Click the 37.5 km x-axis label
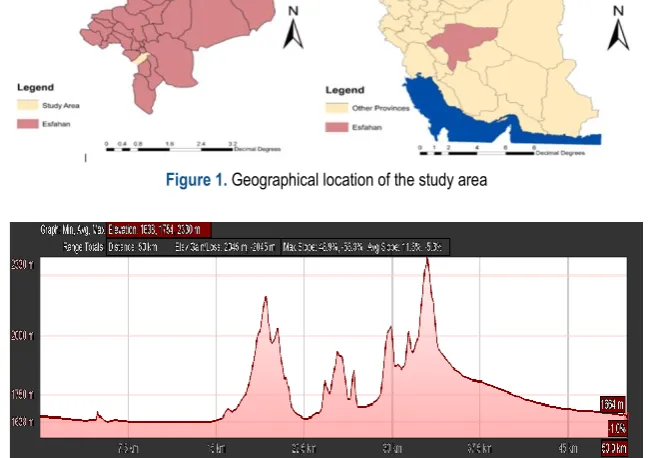Viewport: 649px width, 458px height. pos(480,448)
